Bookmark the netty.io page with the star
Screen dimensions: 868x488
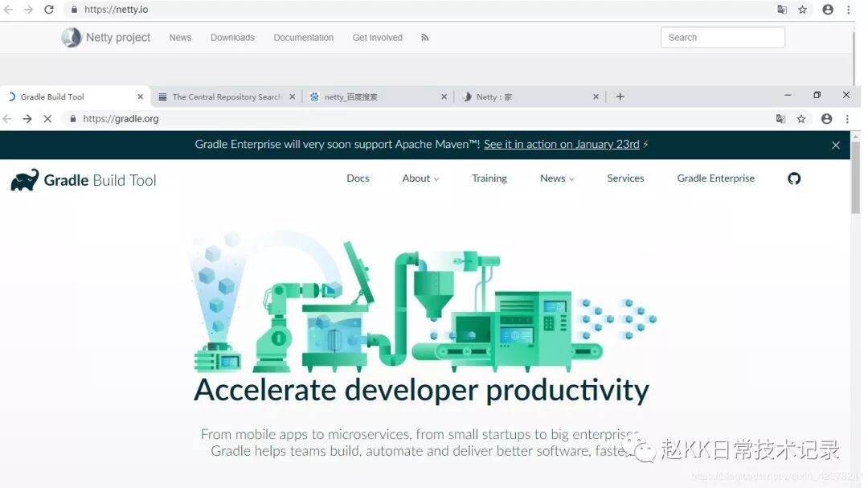pyautogui.click(x=802, y=10)
